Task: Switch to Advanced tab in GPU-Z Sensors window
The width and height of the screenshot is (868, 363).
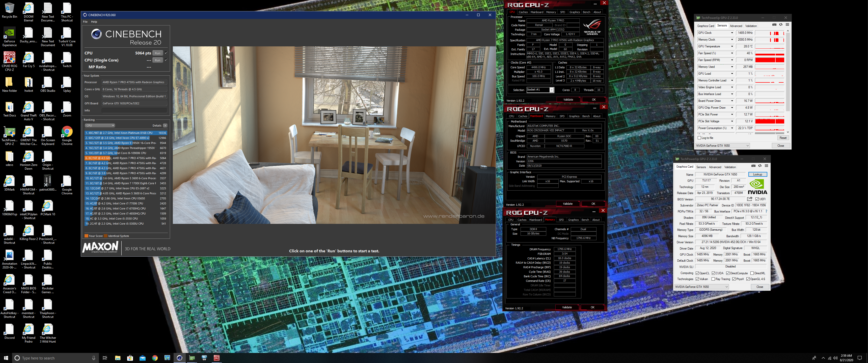Action: click(x=736, y=26)
